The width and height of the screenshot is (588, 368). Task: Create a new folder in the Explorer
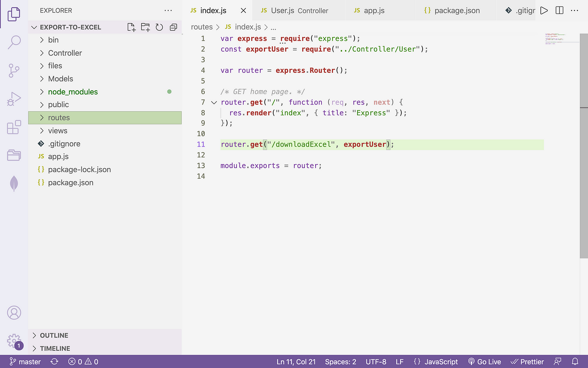(x=145, y=27)
